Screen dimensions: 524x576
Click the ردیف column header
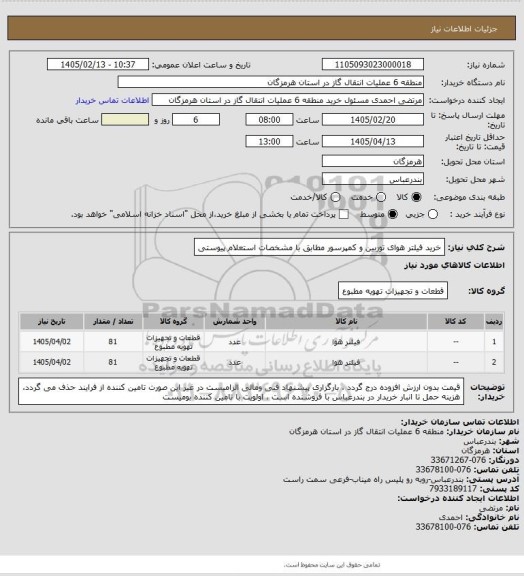494,321
